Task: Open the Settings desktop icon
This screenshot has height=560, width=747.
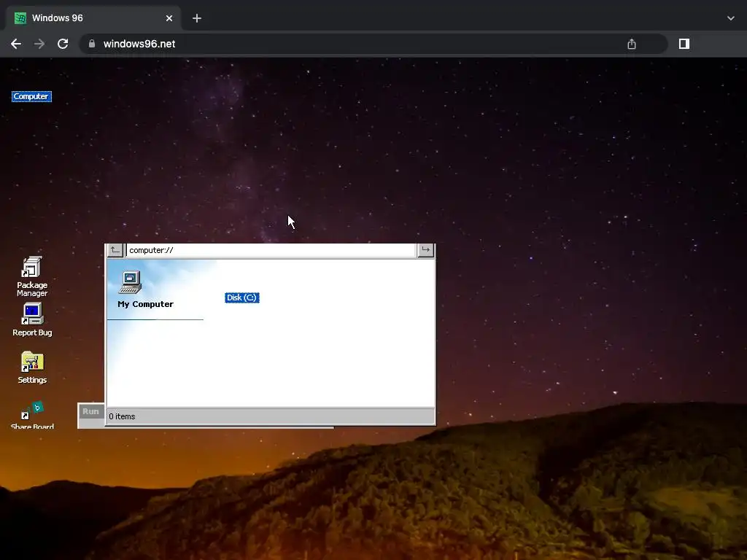Action: [x=32, y=367]
